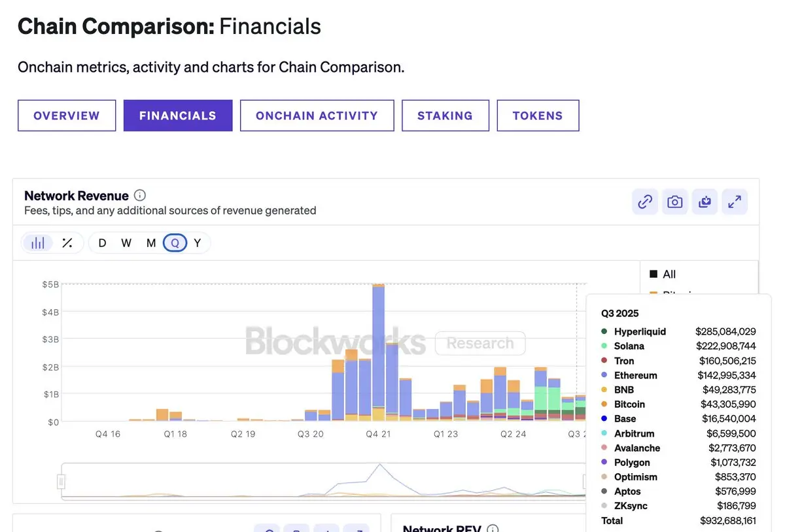Open the Tokens tab
785x532 pixels.
pyautogui.click(x=538, y=116)
